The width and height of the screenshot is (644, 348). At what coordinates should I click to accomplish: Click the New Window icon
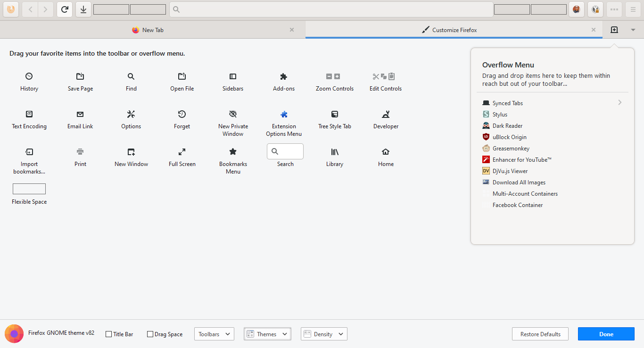coord(131,152)
